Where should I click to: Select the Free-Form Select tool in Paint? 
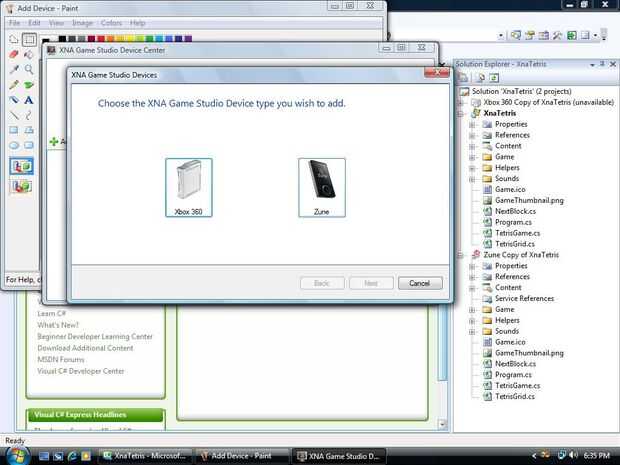tap(14, 39)
